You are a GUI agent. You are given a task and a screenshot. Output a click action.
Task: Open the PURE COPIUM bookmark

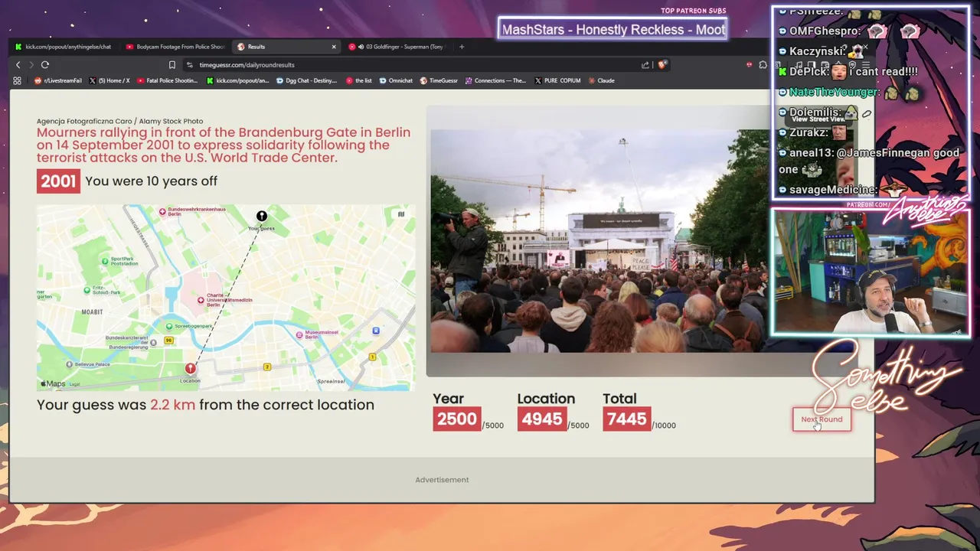click(557, 80)
